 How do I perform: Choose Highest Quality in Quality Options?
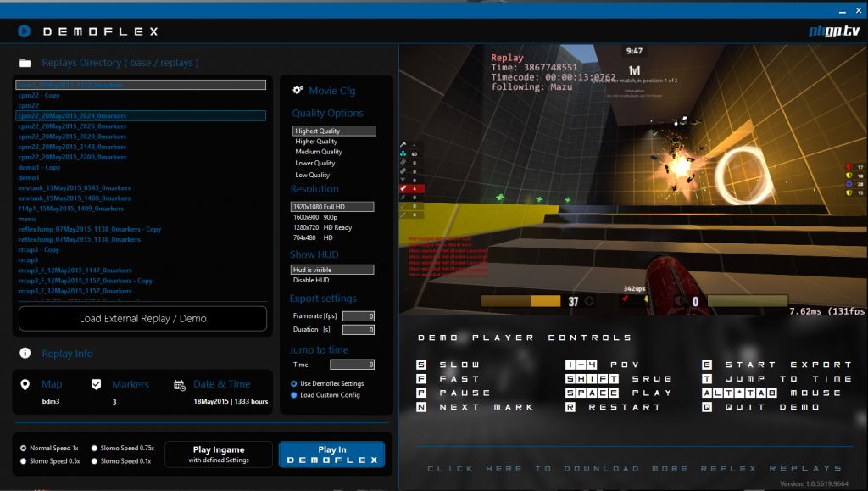[x=333, y=131]
